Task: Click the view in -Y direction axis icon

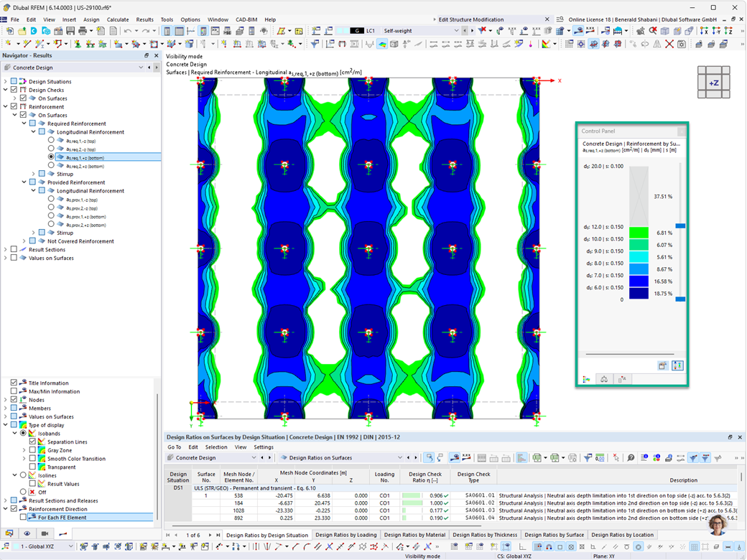Action: pos(717,31)
